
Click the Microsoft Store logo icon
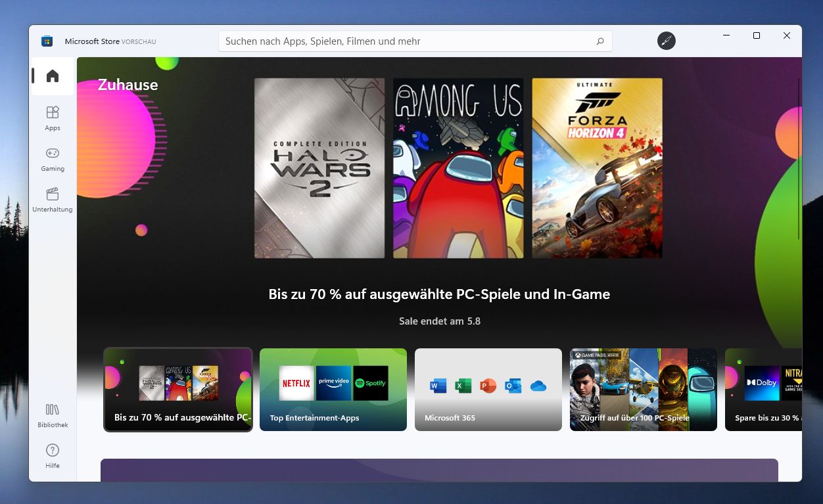click(x=47, y=41)
